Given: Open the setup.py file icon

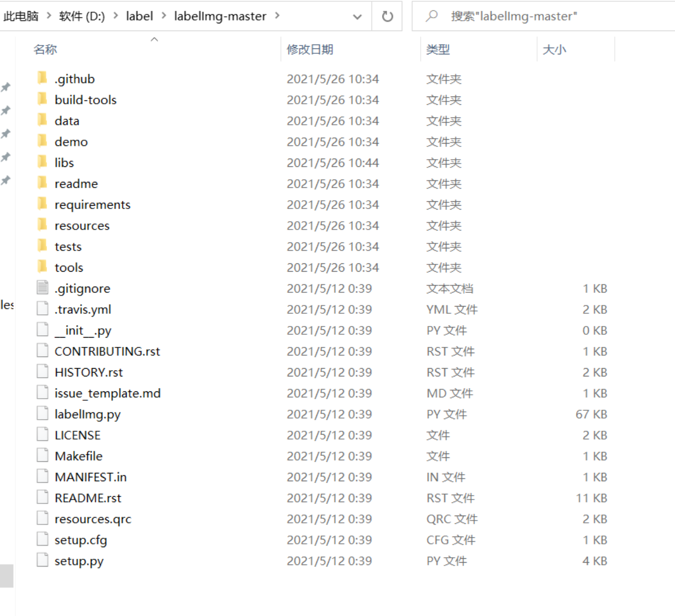Looking at the screenshot, I should coord(42,560).
